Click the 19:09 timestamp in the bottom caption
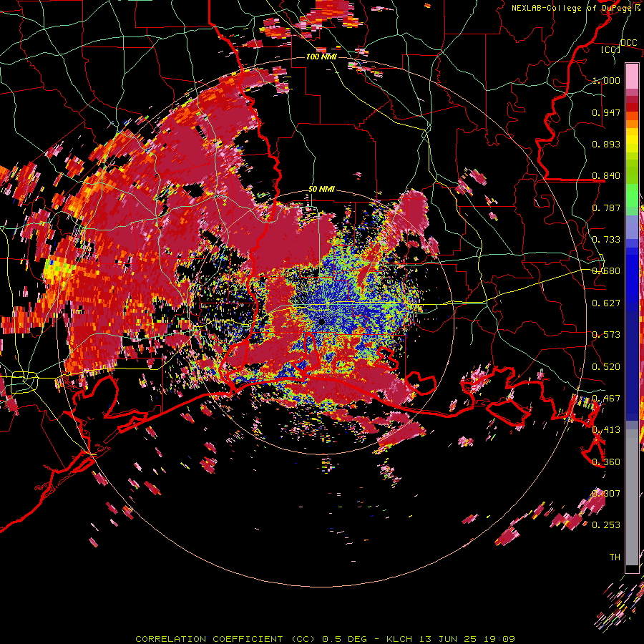This screenshot has width=644, height=644. pyautogui.click(x=499, y=639)
